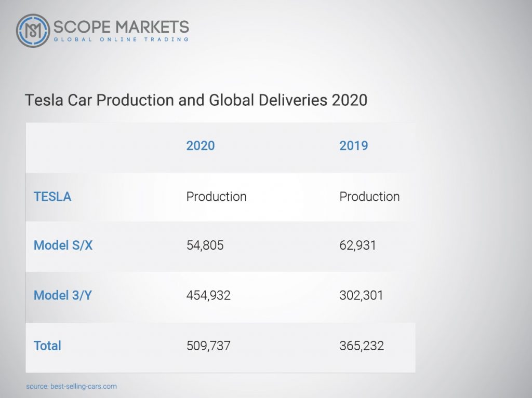Select the value 62,931
The image size is (532, 398).
357,245
